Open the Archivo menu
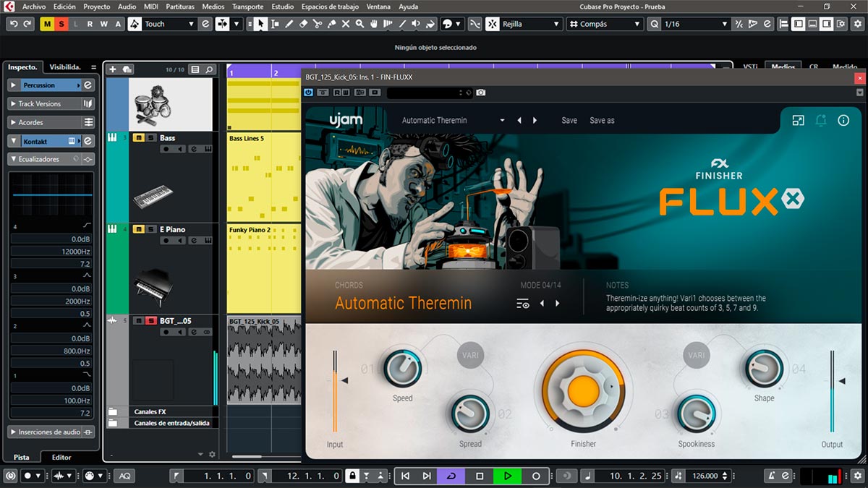868x488 pixels. [34, 7]
